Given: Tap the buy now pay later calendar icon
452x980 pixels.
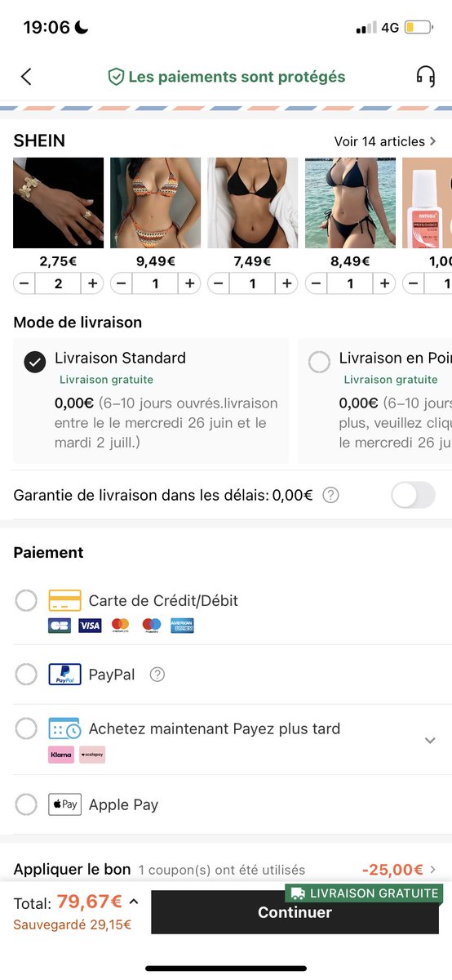Looking at the screenshot, I should pos(64,728).
